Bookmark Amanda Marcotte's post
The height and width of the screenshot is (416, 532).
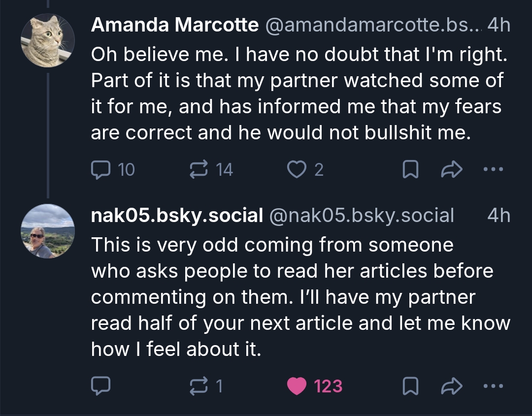[x=411, y=170]
